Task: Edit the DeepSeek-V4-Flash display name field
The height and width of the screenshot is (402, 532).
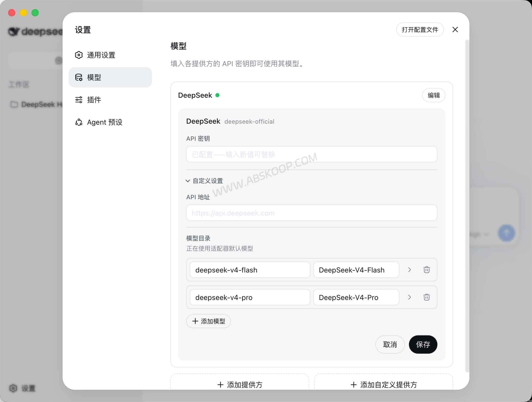Action: [356, 270]
